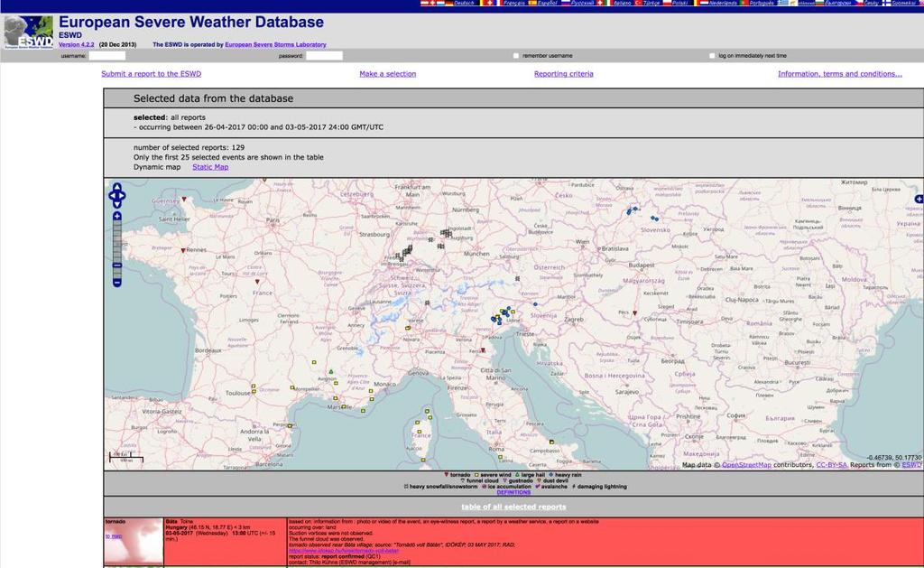Screen dimensions: 924x568
Task: Open the CC-BY-SA license link
Action: click(x=831, y=465)
